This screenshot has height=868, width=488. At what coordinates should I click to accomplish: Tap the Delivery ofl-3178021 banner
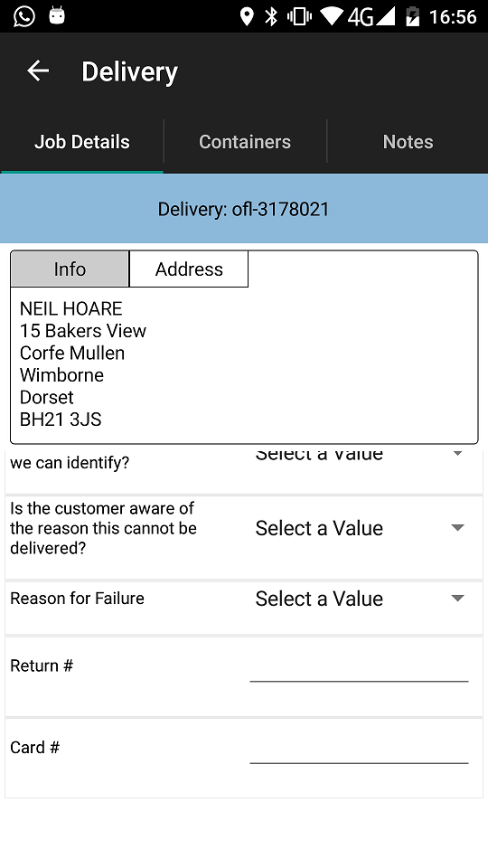point(244,209)
